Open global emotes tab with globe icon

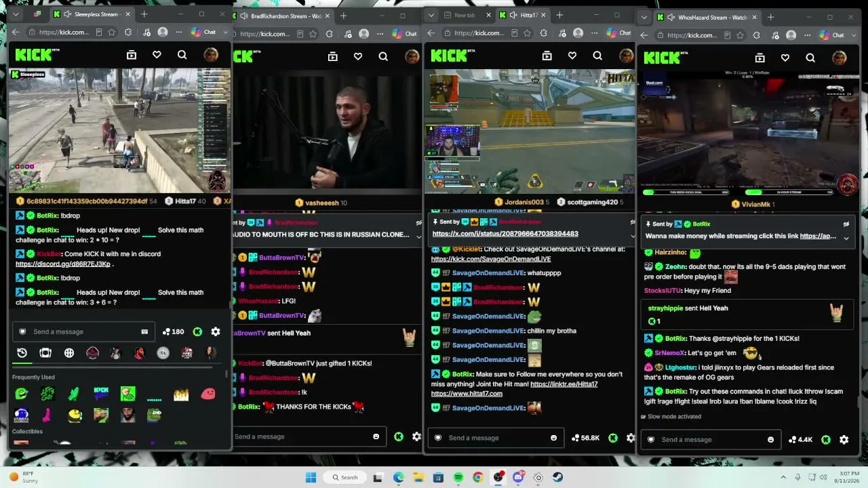pyautogui.click(x=69, y=353)
